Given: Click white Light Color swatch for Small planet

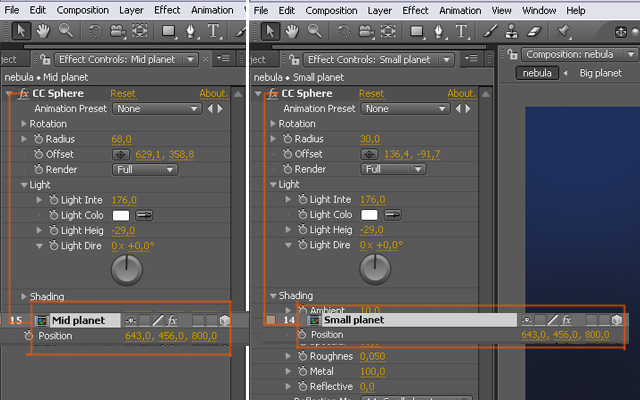Looking at the screenshot, I should (x=369, y=214).
